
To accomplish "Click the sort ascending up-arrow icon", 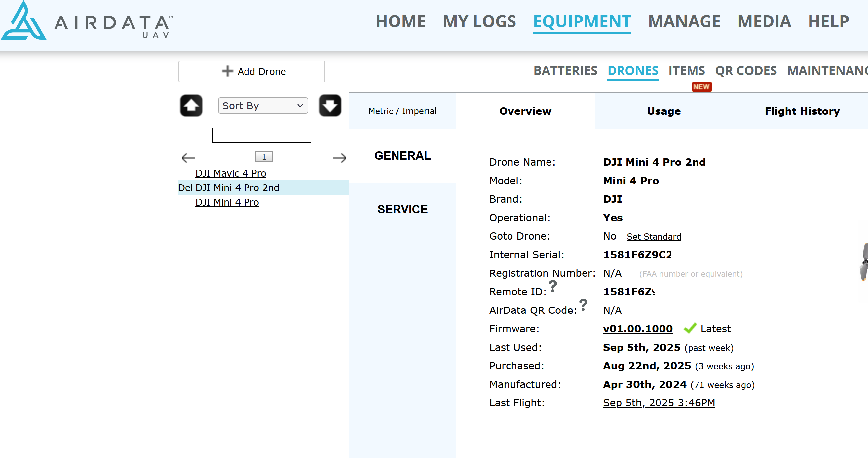I will 191,105.
